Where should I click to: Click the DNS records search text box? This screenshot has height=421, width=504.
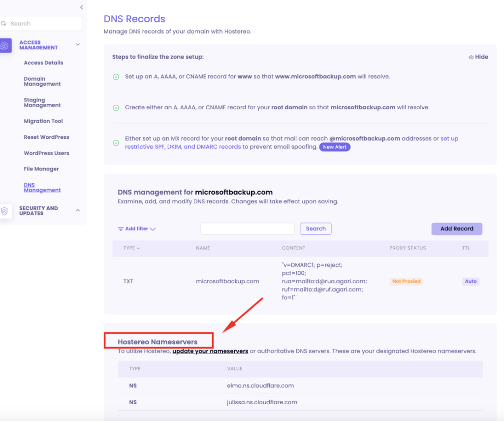(247, 228)
